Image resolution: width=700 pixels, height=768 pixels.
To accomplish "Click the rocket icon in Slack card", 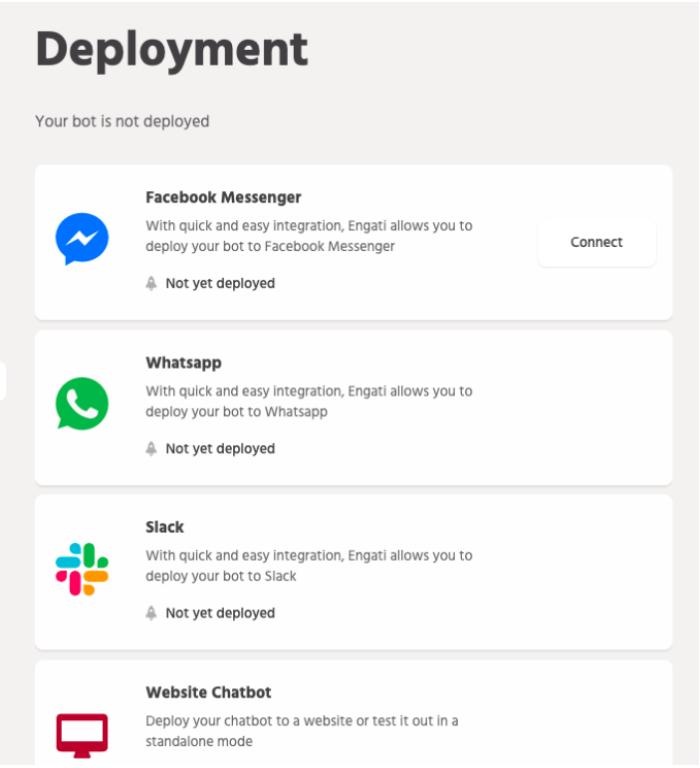I will point(151,613).
